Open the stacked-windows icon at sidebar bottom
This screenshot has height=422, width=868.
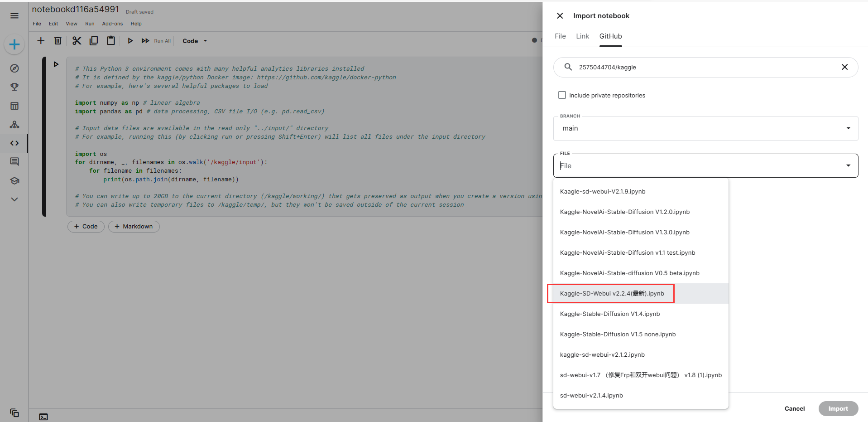tap(14, 412)
